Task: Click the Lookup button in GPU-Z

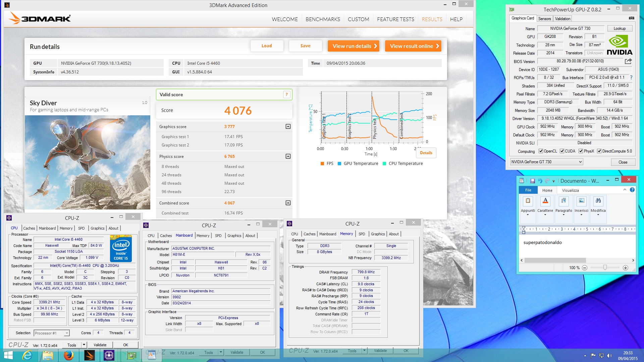Action: 620,28
